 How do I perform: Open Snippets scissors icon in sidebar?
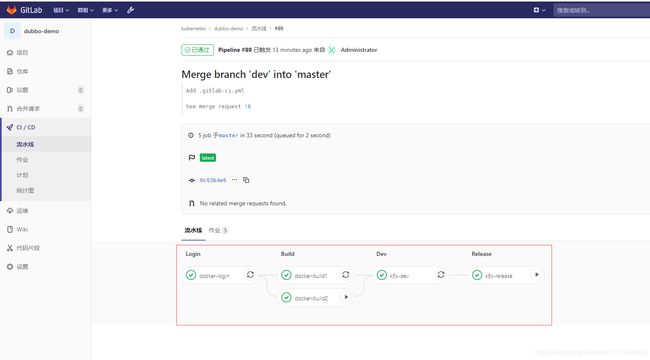(x=10, y=248)
